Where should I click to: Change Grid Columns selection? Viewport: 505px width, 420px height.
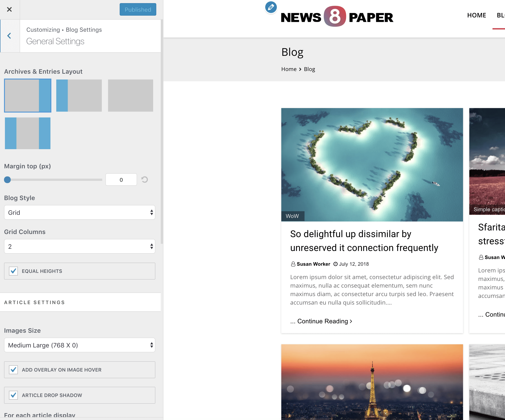(x=80, y=246)
